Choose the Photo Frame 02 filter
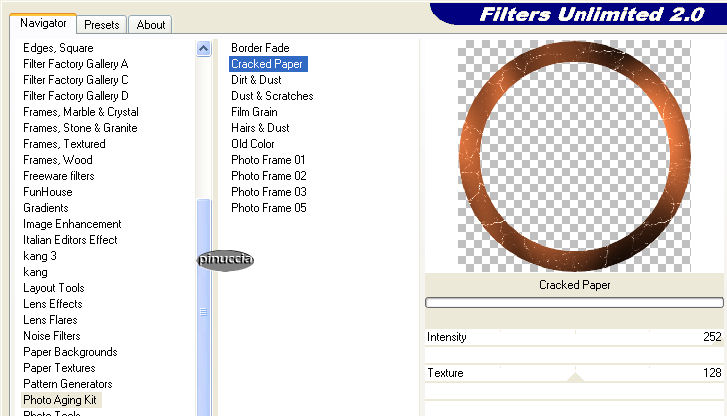Viewport: 727px width, 416px height. click(268, 176)
